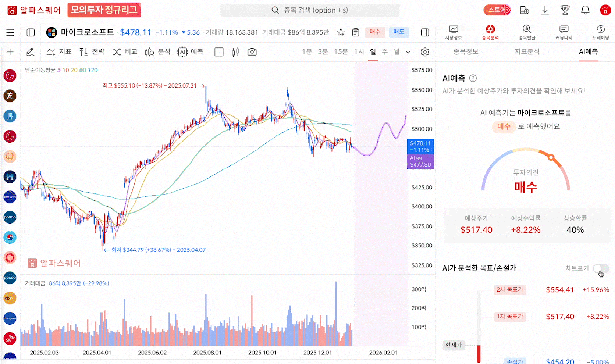This screenshot has width=615, height=364.
Task: Enable the 차트표기 toggle switch
Action: pos(601,268)
